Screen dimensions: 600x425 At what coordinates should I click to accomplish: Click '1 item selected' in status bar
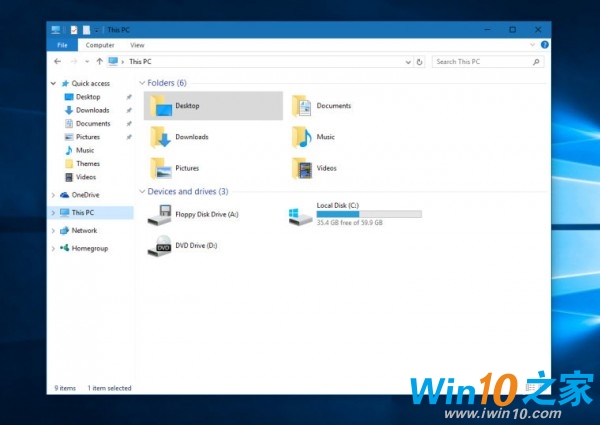pyautogui.click(x=109, y=388)
